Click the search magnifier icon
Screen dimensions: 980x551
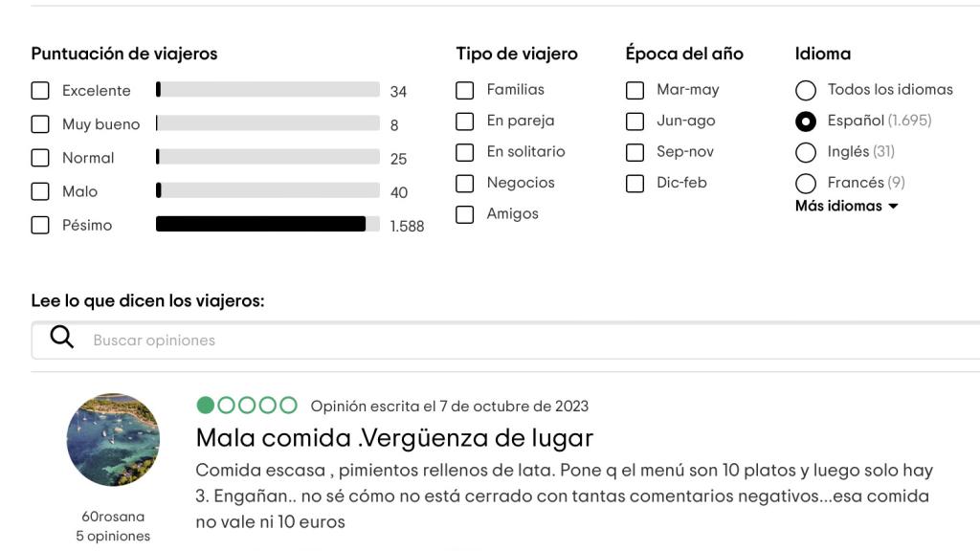point(62,339)
